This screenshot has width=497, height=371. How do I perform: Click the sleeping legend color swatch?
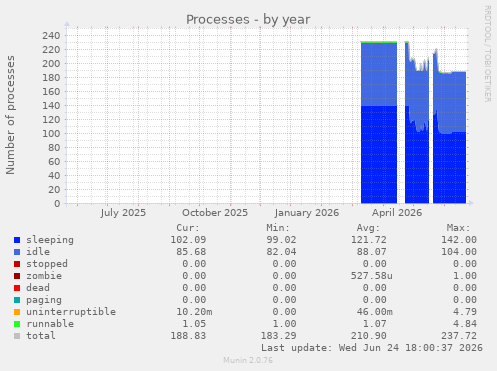17,240
